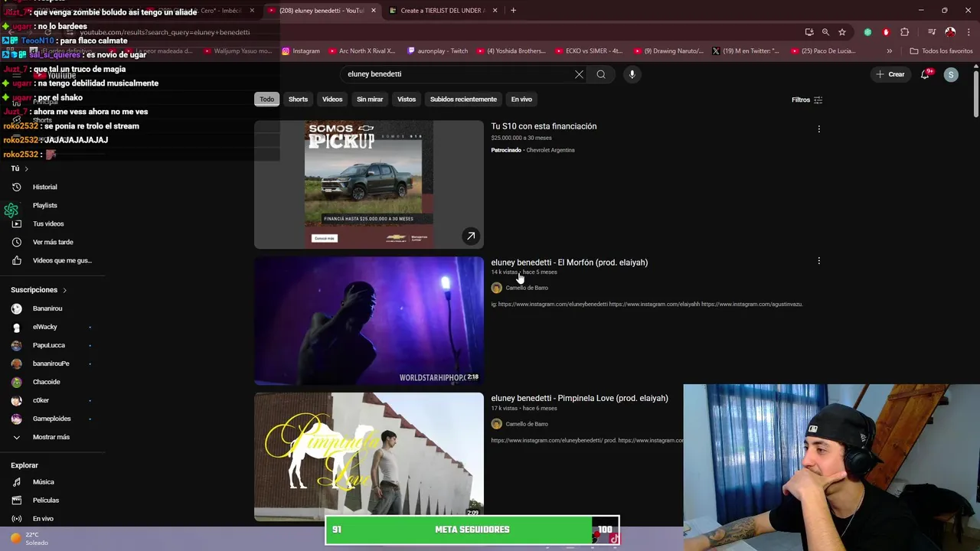Image resolution: width=980 pixels, height=551 pixels.
Task: Open the ECKO vs SIMER bookmark
Action: 590,51
